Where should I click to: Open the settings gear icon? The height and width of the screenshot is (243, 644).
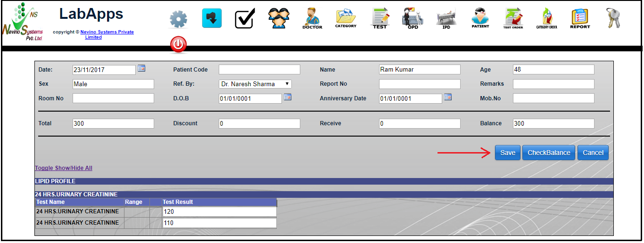click(178, 19)
